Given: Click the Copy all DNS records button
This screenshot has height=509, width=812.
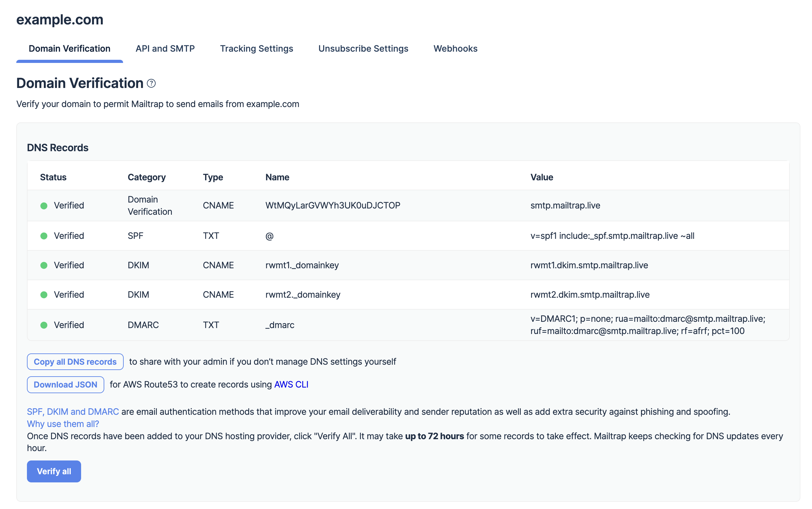Looking at the screenshot, I should (x=75, y=361).
